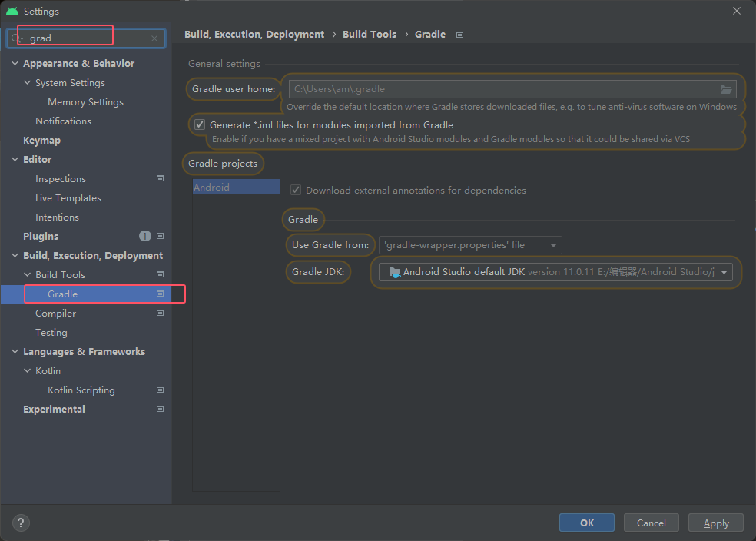The image size is (756, 541).
Task: Collapse the Appearance & Behavior section
Action: [15, 63]
